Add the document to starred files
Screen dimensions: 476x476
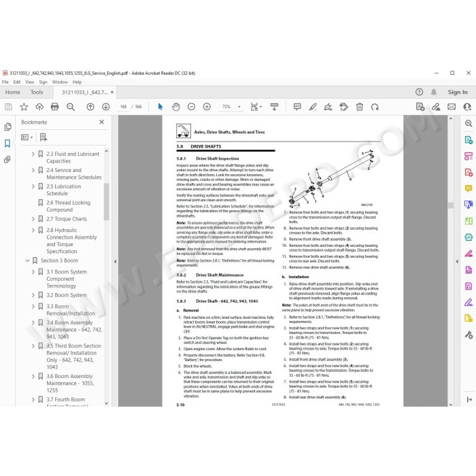click(x=24, y=107)
